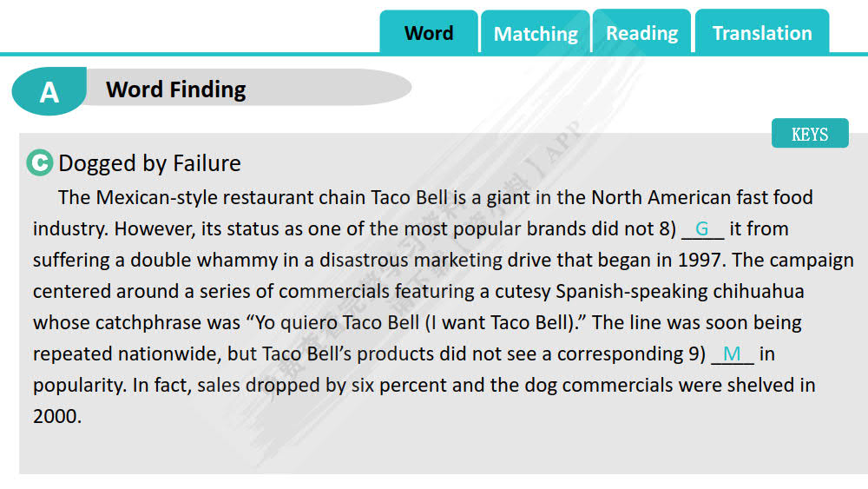Click the Word Finding section heading

coord(175,89)
